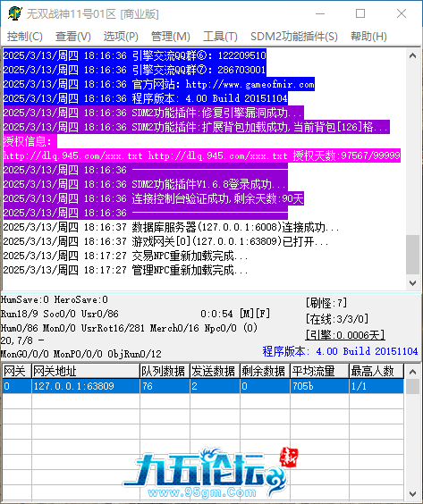Click the 发送数据 column header
The image size is (423, 504).
pyautogui.click(x=215, y=371)
